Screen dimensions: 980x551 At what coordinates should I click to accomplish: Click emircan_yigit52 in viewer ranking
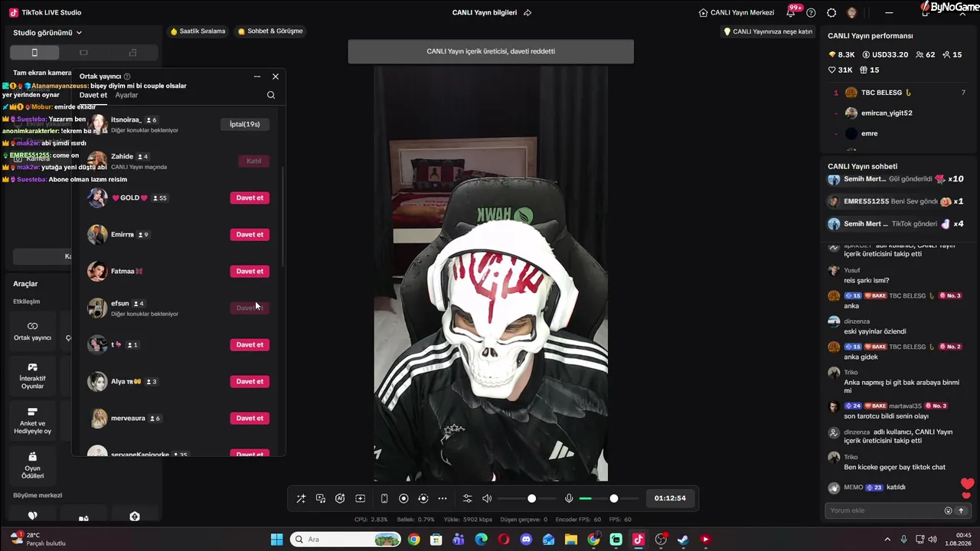coord(900,113)
